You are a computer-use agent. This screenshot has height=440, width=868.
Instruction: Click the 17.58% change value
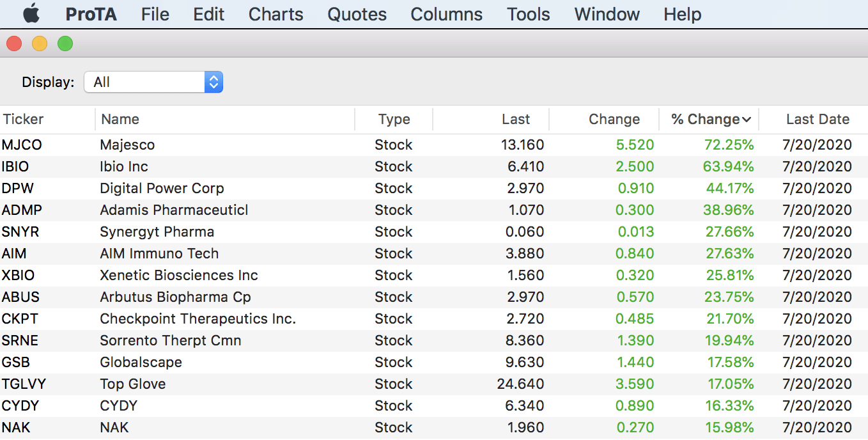pos(731,362)
